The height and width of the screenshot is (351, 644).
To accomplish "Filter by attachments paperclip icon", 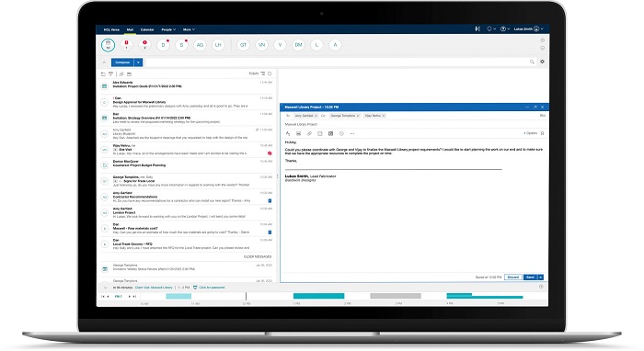I will click(x=121, y=74).
